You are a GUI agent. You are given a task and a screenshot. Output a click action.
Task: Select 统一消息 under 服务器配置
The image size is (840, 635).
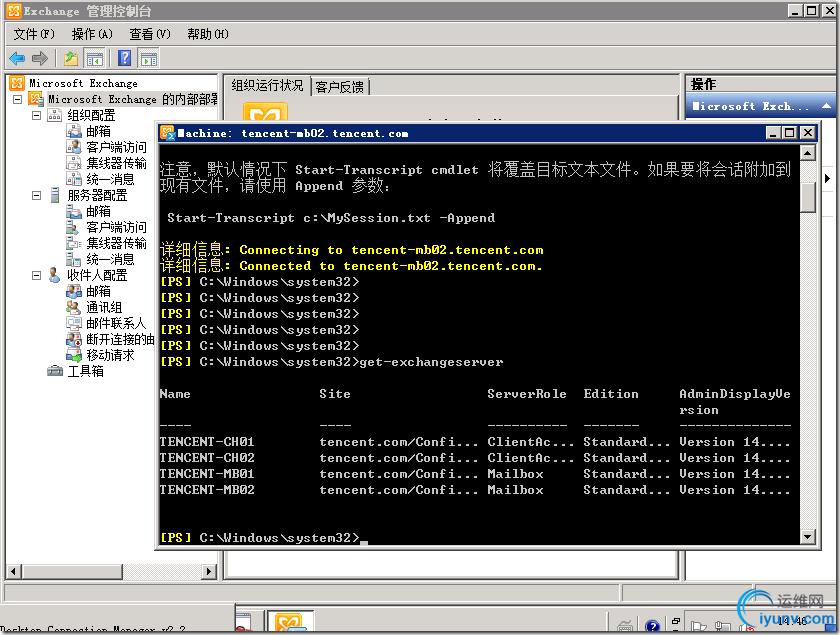coord(110,259)
